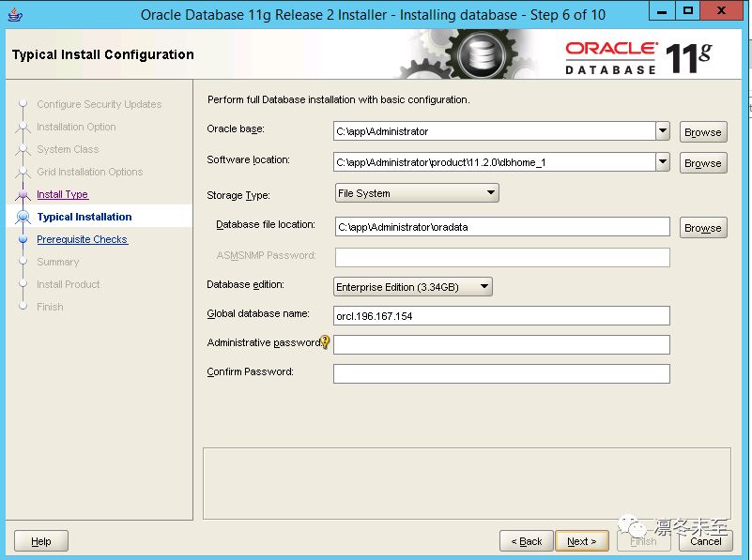The image size is (752, 560).
Task: Focus the Confirm Password field
Action: (x=501, y=373)
